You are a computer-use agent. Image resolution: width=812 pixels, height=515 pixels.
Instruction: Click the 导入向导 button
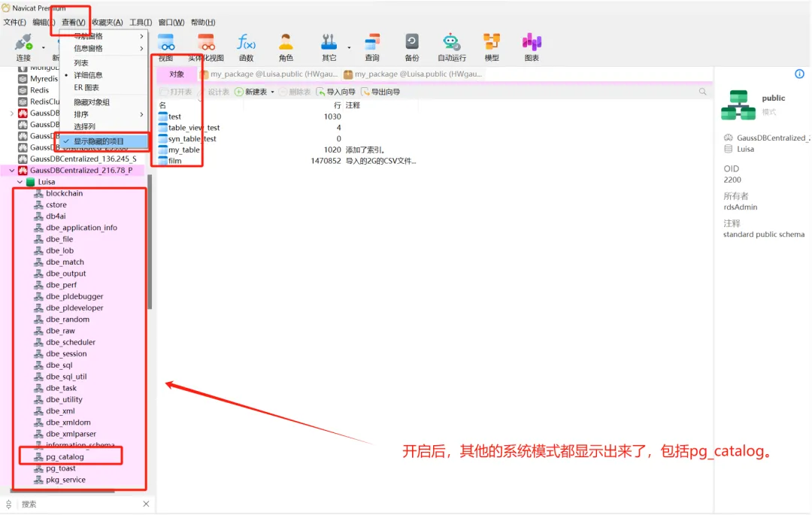(x=336, y=92)
